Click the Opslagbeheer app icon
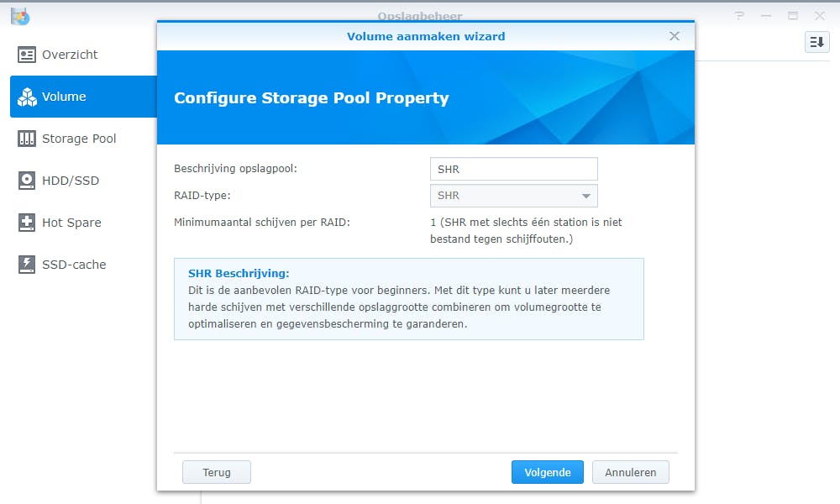This screenshot has width=840, height=504. point(20,16)
